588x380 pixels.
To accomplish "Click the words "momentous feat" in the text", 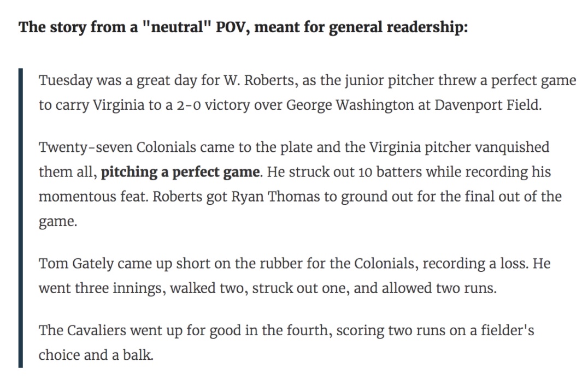I will click(x=92, y=197).
